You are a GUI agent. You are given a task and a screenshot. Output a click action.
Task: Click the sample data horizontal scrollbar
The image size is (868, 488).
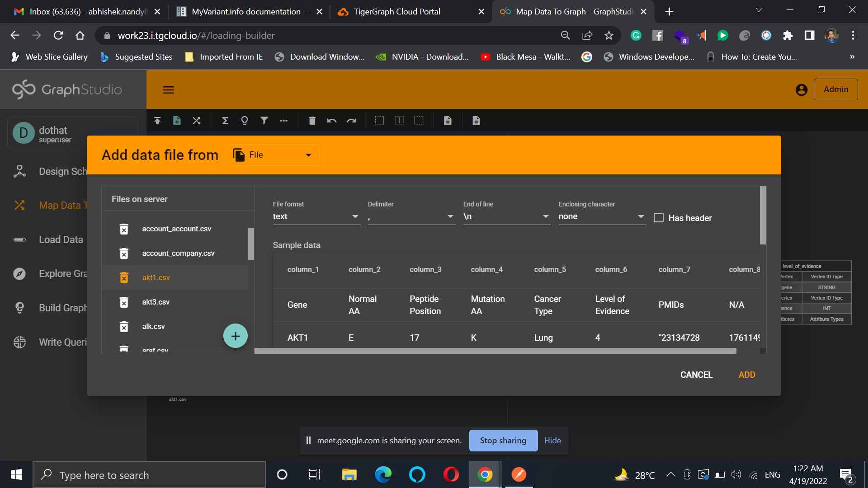[x=495, y=351]
